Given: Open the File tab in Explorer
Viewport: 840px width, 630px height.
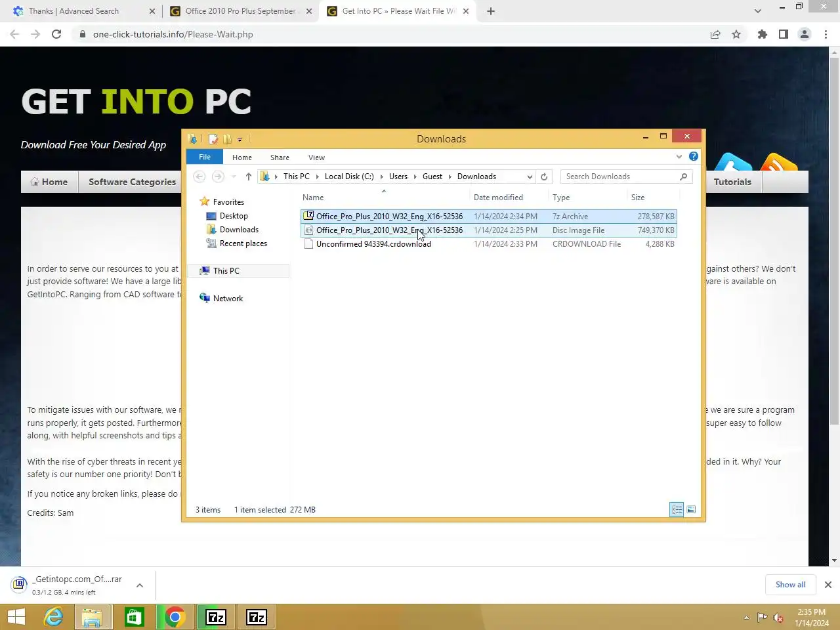Looking at the screenshot, I should [205, 157].
